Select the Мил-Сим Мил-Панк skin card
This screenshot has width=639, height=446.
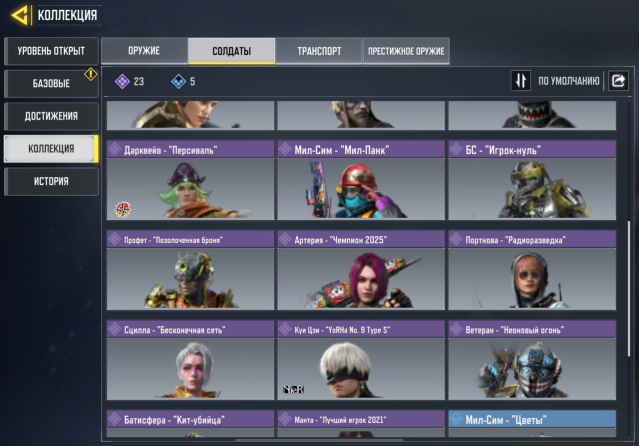(361, 180)
